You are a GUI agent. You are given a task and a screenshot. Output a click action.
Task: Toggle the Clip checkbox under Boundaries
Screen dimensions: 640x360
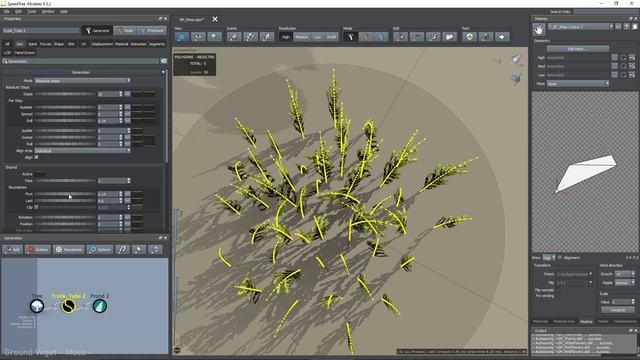(36, 207)
